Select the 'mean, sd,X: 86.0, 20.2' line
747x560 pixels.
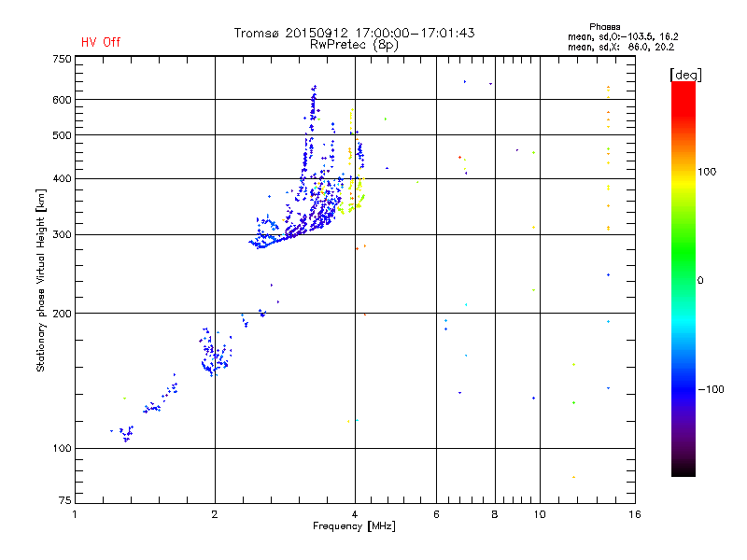pyautogui.click(x=621, y=47)
